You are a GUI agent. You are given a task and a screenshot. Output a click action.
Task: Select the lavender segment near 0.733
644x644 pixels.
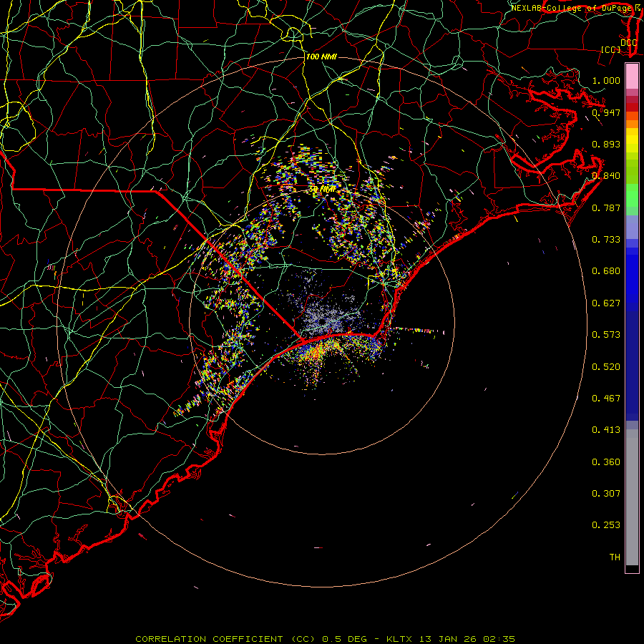(x=632, y=228)
